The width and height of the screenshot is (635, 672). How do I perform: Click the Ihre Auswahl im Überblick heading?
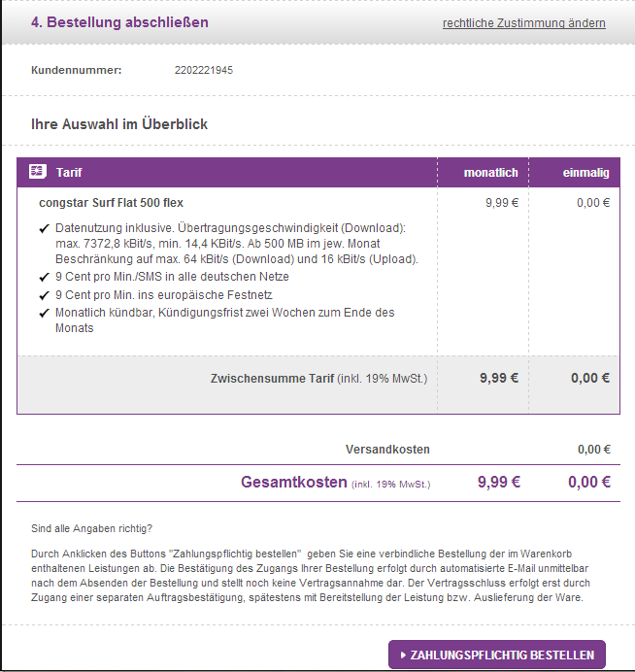click(x=119, y=124)
